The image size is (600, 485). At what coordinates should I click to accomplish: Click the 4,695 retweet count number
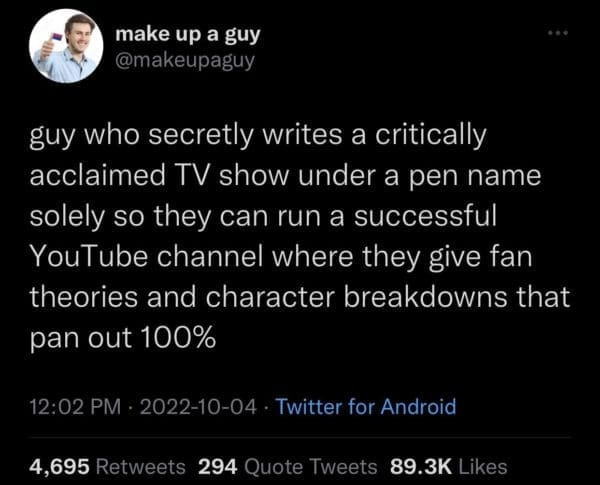tap(62, 465)
